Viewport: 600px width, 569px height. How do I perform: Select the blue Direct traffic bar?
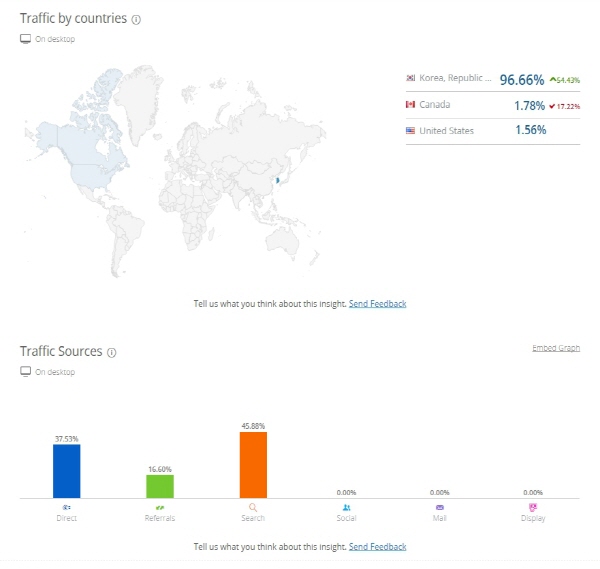67,470
